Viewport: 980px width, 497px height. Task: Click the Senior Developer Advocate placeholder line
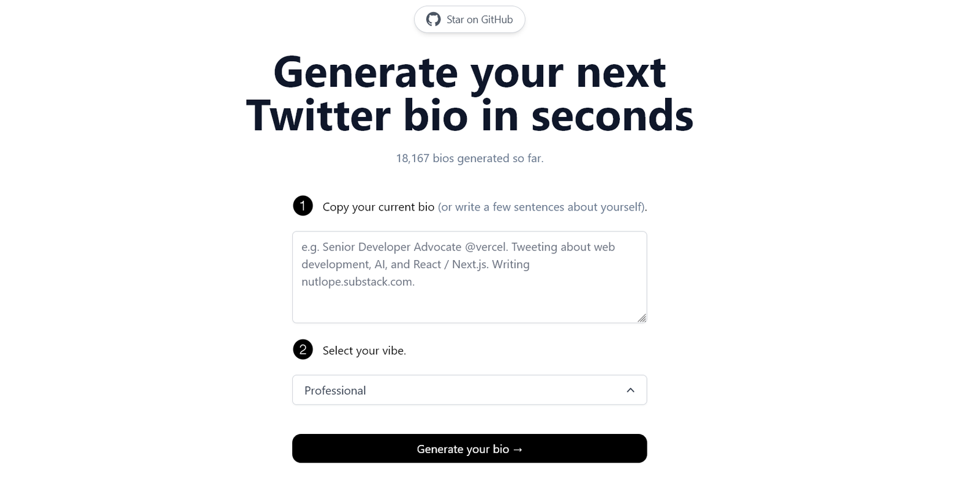[x=458, y=247]
